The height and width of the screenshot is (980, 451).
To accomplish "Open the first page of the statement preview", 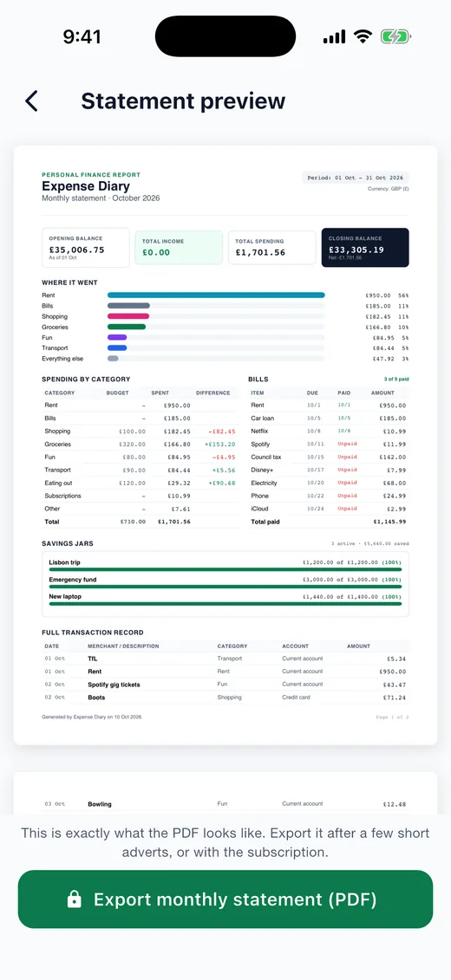I will click(x=225, y=445).
